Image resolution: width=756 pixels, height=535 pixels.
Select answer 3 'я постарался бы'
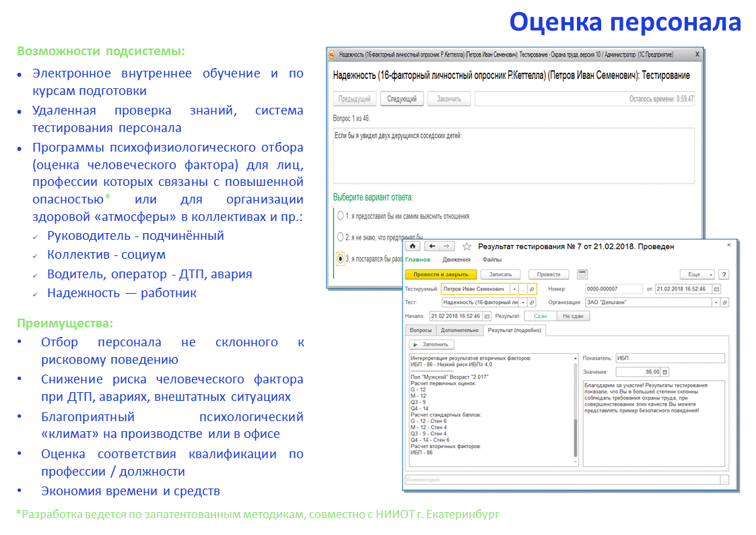pos(341,259)
